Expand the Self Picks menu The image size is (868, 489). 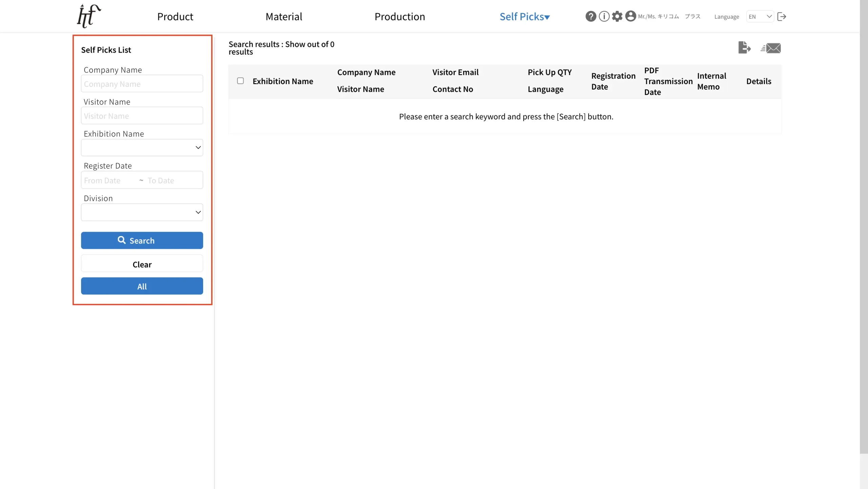pos(525,16)
